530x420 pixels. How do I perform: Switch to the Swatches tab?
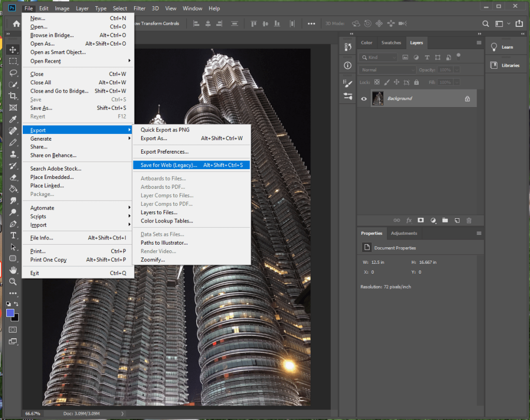click(x=391, y=43)
